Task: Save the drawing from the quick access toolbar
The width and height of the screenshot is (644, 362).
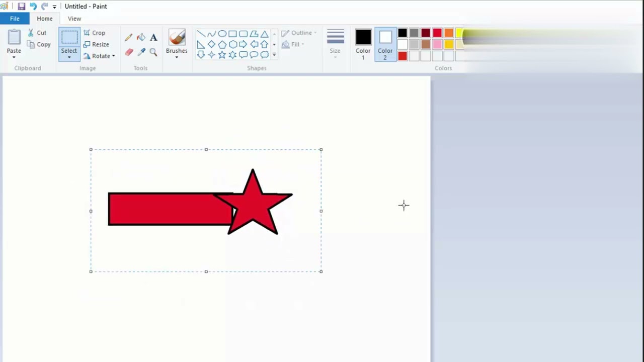Action: 21,7
